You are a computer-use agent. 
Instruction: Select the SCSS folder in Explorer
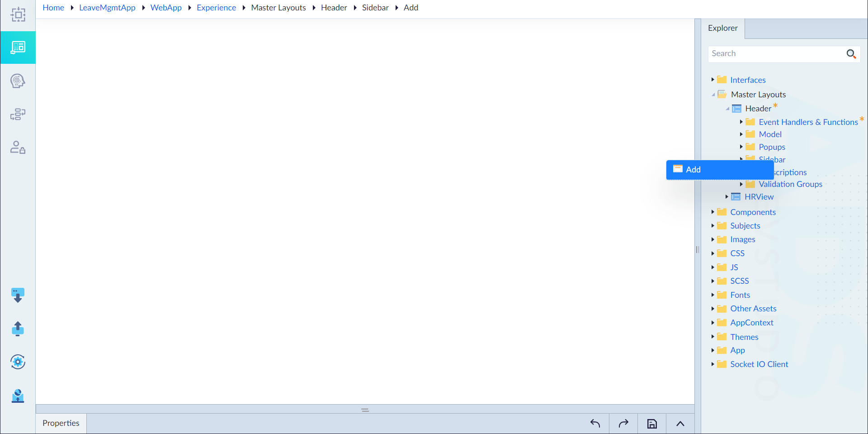coord(740,281)
